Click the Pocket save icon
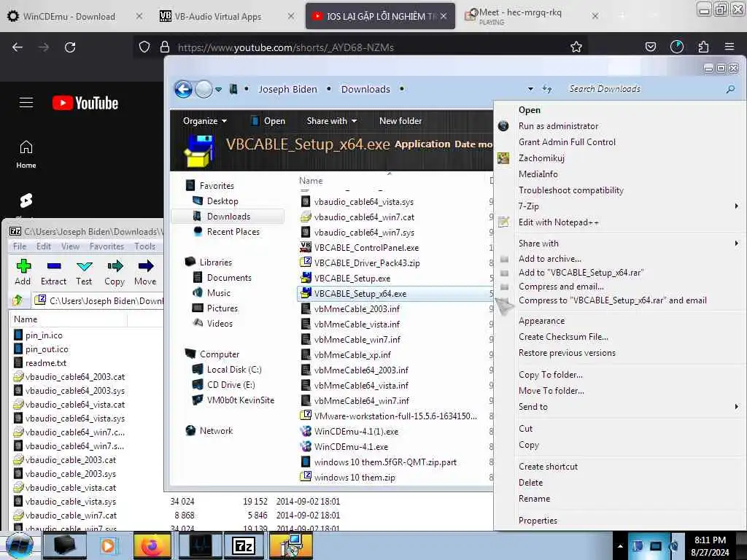The height and width of the screenshot is (560, 747). (650, 47)
